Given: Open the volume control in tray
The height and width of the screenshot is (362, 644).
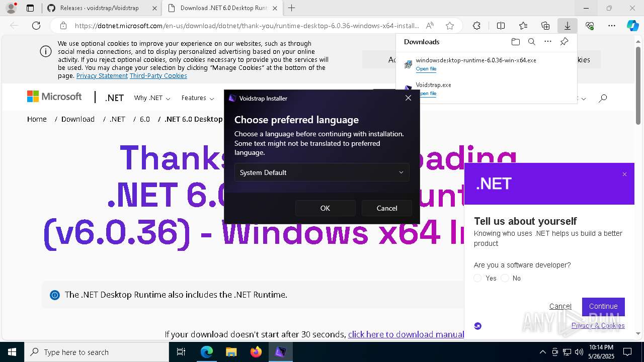Looking at the screenshot, I should [579, 352].
